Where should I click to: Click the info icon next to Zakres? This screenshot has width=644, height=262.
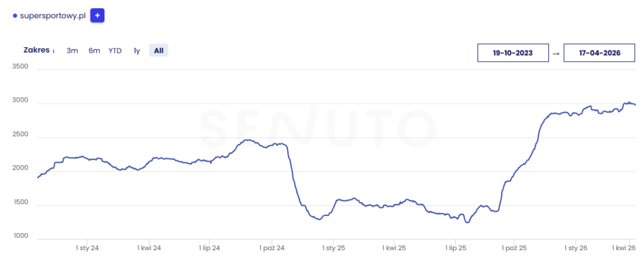[53, 52]
